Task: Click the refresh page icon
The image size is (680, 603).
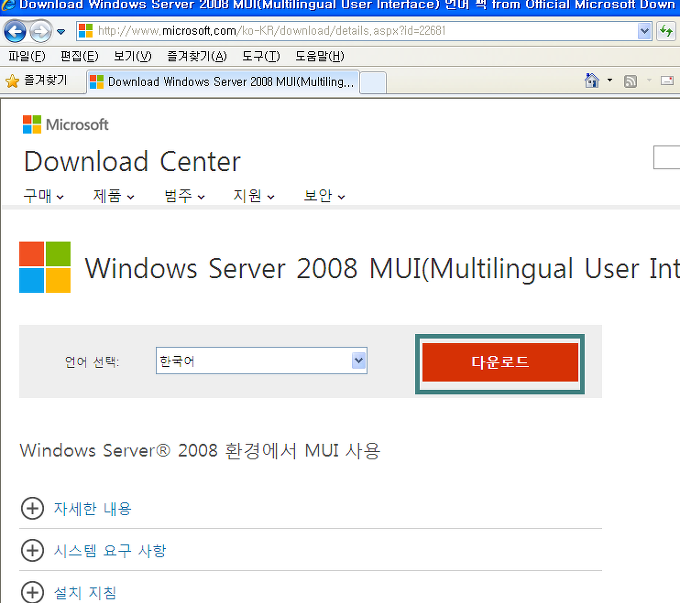Action: pos(666,31)
